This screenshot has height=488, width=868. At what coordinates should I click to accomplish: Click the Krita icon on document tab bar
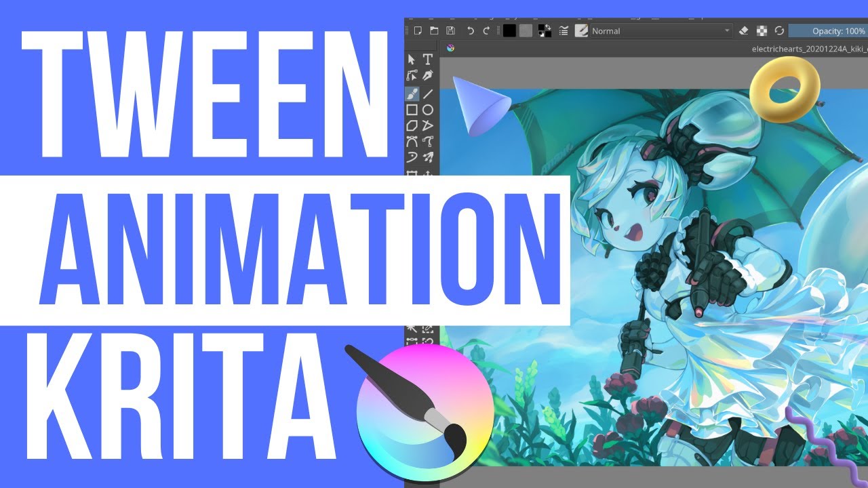point(450,48)
